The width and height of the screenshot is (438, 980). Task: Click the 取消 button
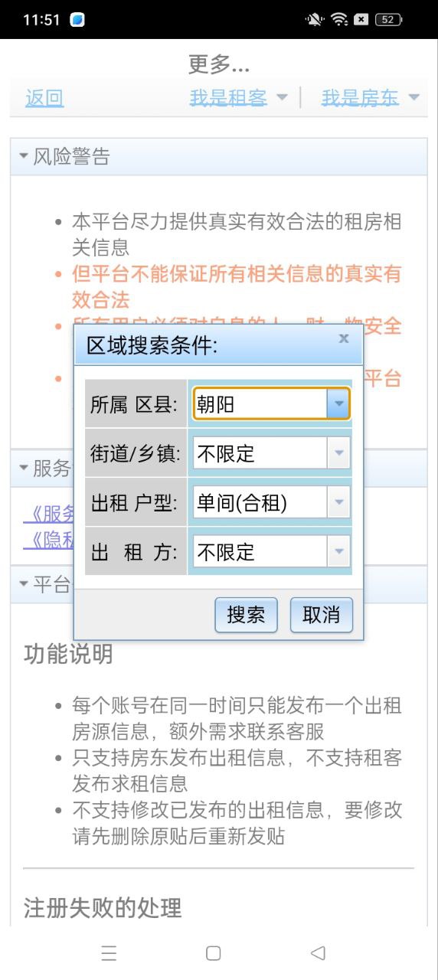(x=322, y=615)
